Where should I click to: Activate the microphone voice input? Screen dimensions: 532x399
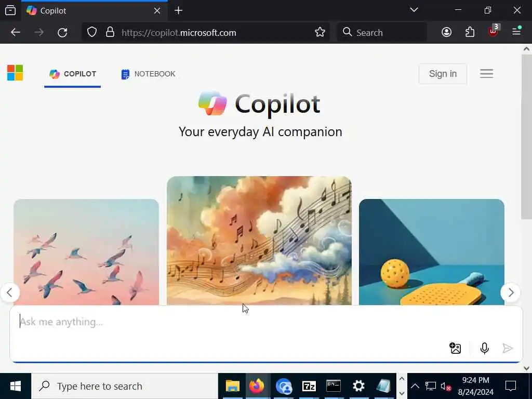pos(484,348)
